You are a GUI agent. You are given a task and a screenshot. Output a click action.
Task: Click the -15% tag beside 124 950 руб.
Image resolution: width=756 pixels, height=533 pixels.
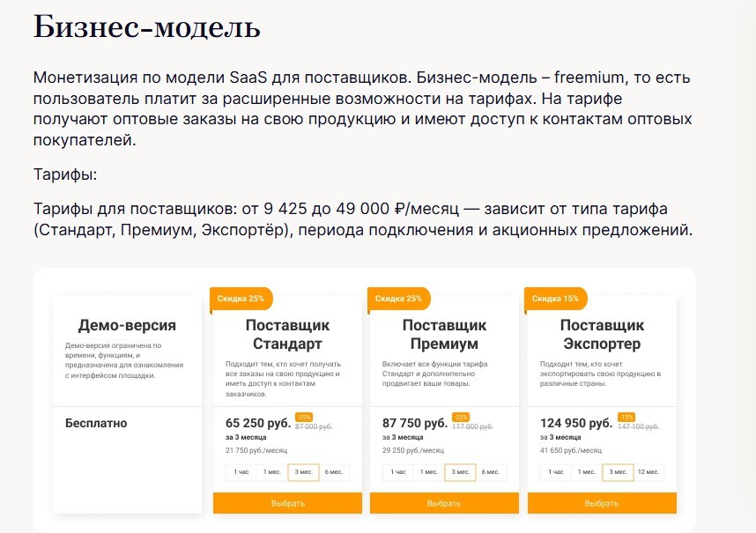click(626, 418)
